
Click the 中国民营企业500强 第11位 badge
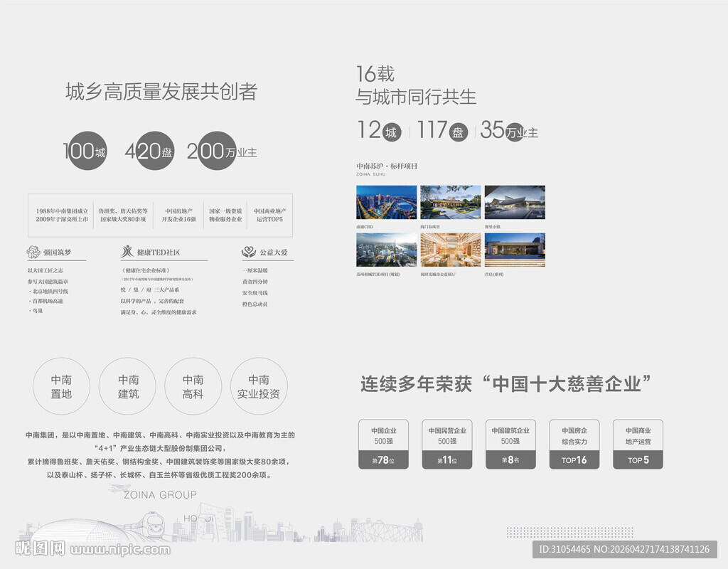[447, 444]
